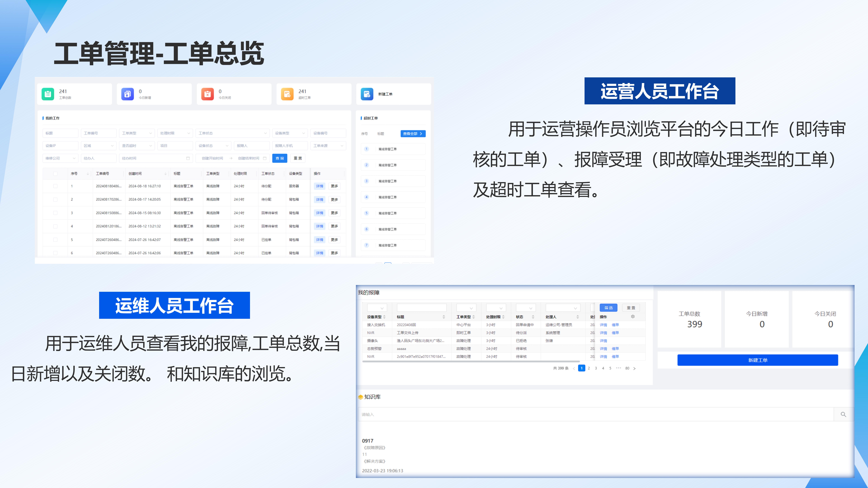The width and height of the screenshot is (868, 488).
Task: Sort 我的报障 by 标题 column
Action: coord(444,317)
